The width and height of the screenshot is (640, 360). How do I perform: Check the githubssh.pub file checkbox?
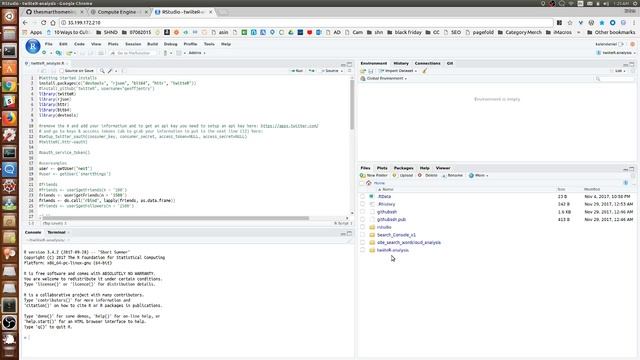click(362, 219)
